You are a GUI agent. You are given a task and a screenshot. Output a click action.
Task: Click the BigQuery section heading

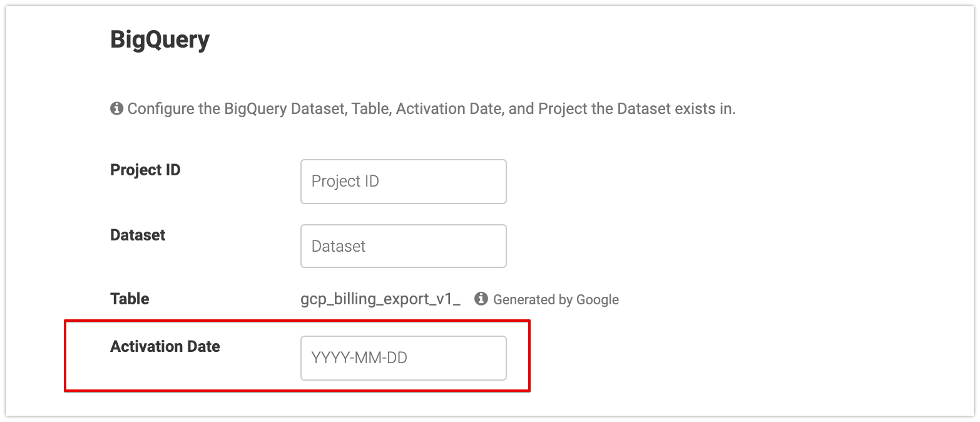tap(160, 40)
